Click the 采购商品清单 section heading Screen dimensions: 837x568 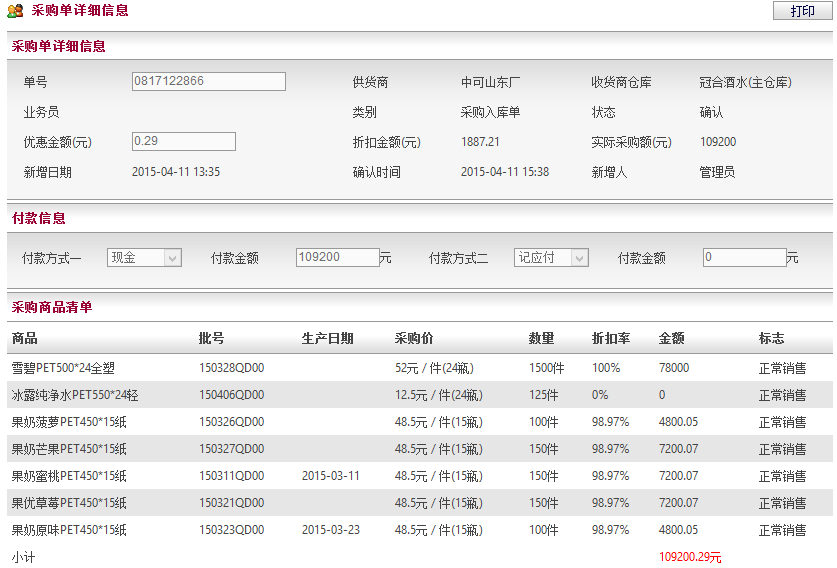tap(52, 307)
